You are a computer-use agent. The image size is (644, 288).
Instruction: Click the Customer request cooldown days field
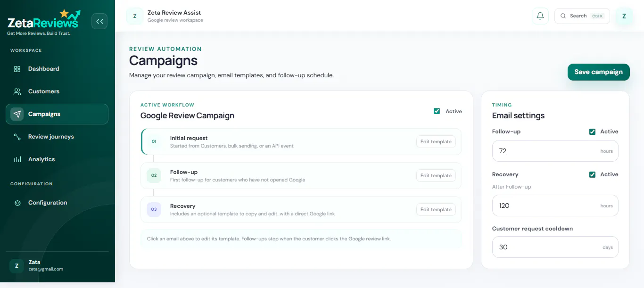(555, 247)
